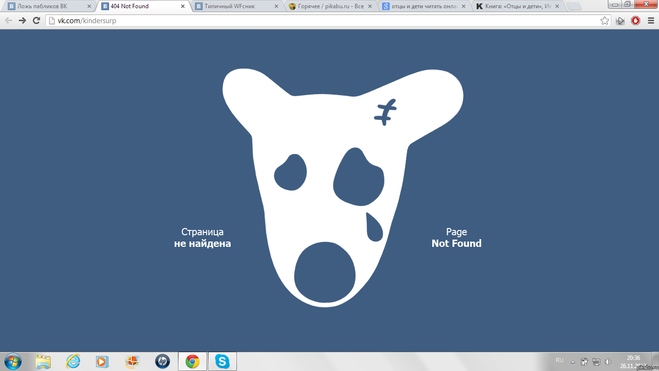Open Windows Explorer folder in the taskbar

(43, 361)
